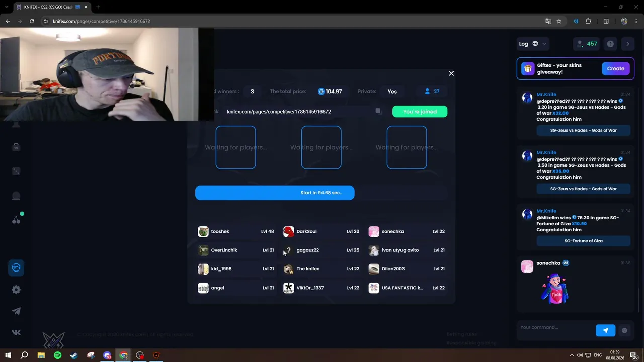This screenshot has height=362, width=644.
Task: Translate this page icon
Action: tap(548, 21)
